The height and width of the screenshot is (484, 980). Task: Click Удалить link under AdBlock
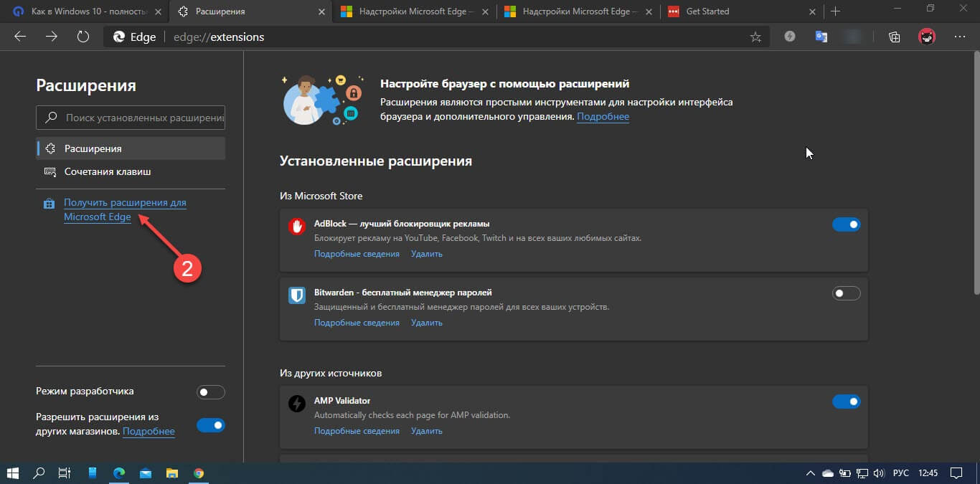click(426, 254)
